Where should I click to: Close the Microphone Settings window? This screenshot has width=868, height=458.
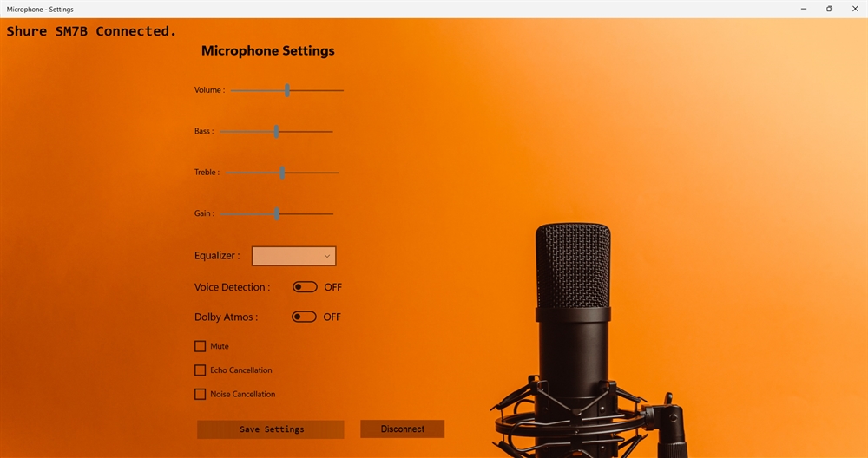click(855, 9)
